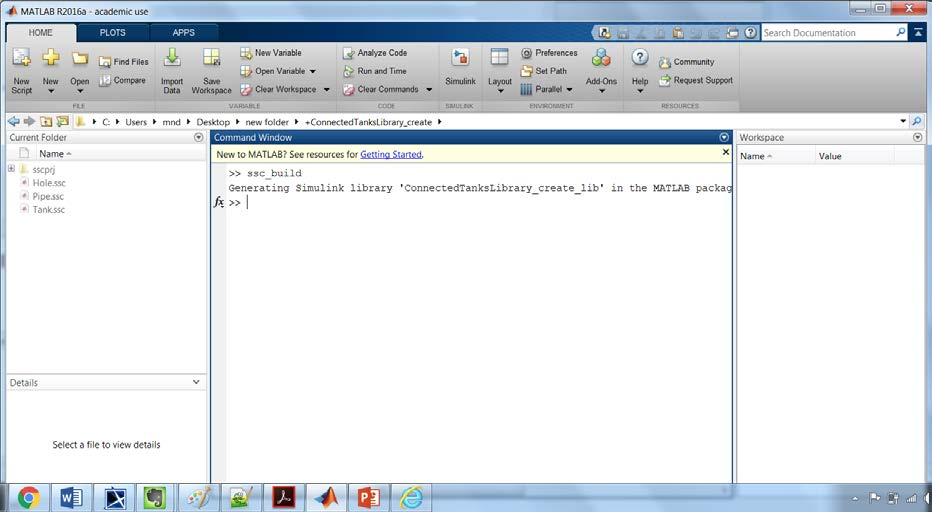Close the Getting Started banner
Viewport: 932px width, 512px height.
click(725, 152)
